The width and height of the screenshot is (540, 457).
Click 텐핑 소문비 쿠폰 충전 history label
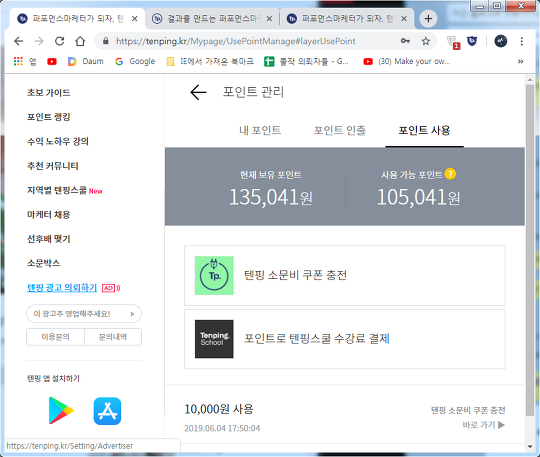coord(468,410)
